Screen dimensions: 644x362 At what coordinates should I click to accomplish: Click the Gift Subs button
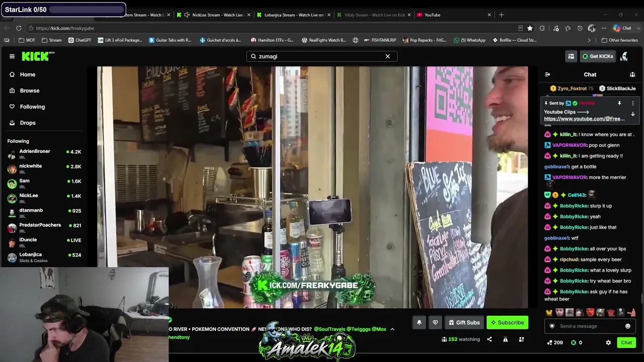(x=464, y=322)
